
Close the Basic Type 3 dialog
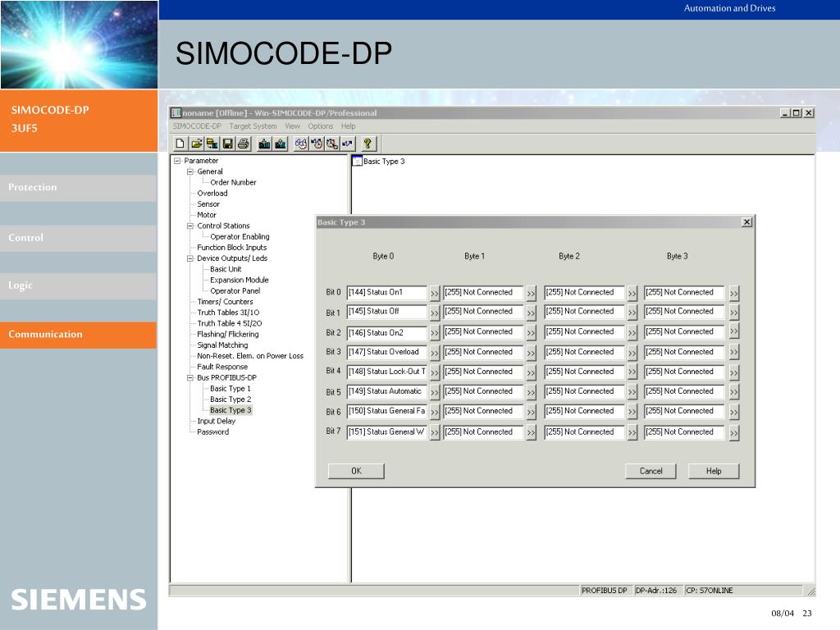(x=746, y=221)
